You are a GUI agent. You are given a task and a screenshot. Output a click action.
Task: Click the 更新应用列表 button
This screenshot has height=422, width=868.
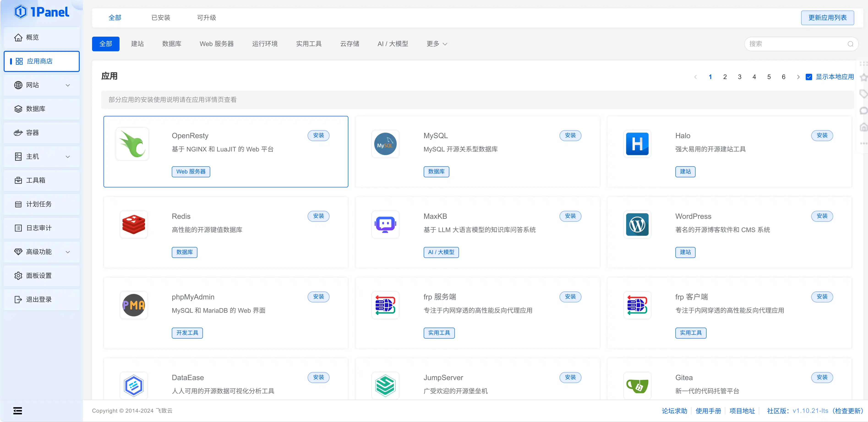click(x=827, y=18)
